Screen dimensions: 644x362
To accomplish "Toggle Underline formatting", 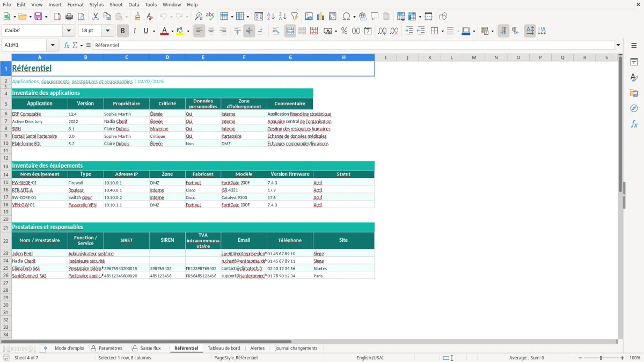I will point(145,31).
